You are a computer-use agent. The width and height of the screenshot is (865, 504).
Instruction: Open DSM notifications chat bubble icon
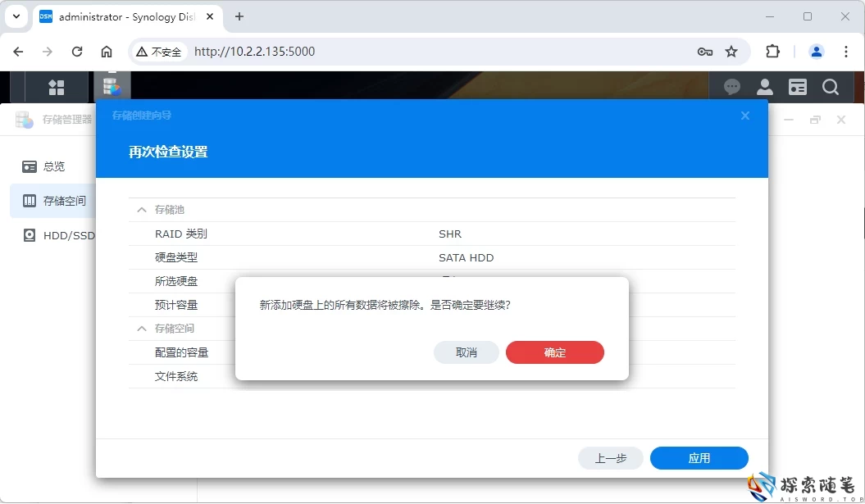pyautogui.click(x=731, y=87)
